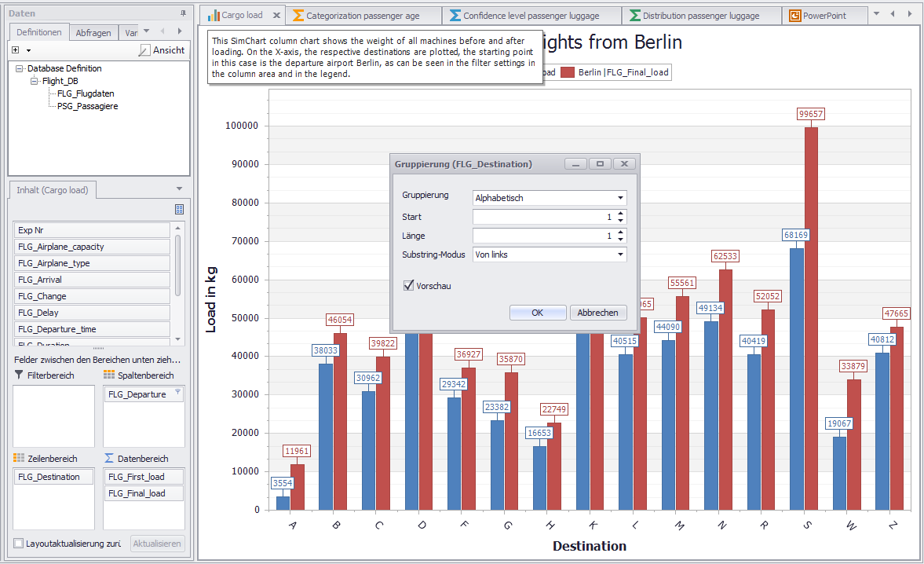
Task: Click the Ansicht view button
Action: click(163, 50)
